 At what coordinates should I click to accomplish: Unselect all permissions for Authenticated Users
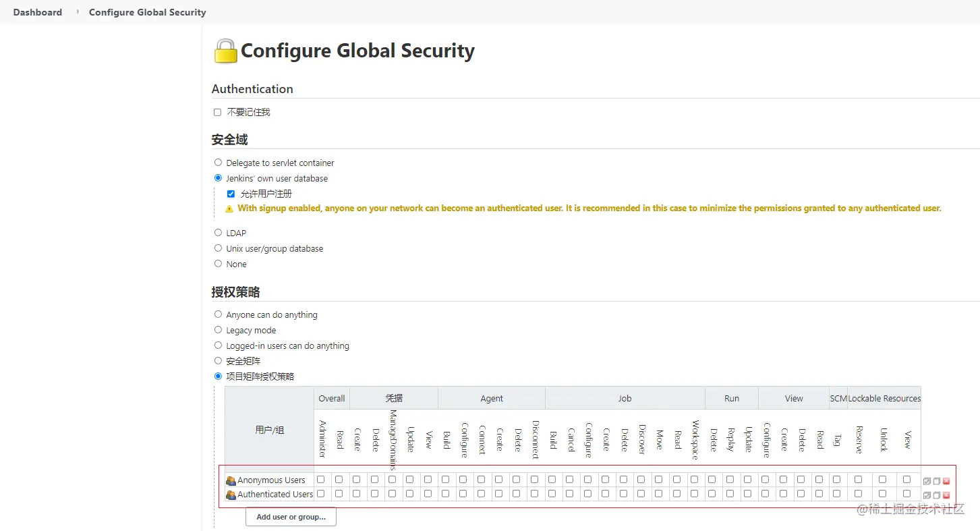pyautogui.click(x=936, y=495)
